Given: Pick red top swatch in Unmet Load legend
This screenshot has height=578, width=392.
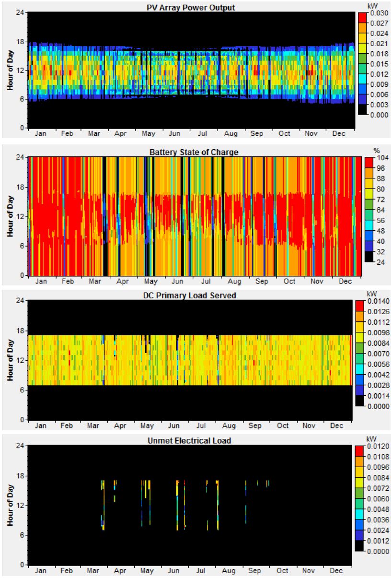Looking at the screenshot, I should point(360,450).
